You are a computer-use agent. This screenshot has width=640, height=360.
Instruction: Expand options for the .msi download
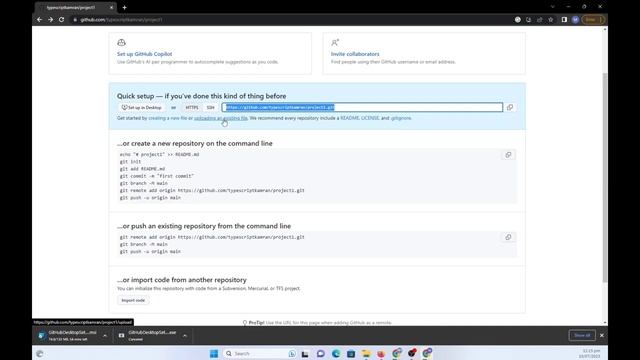[x=105, y=336]
